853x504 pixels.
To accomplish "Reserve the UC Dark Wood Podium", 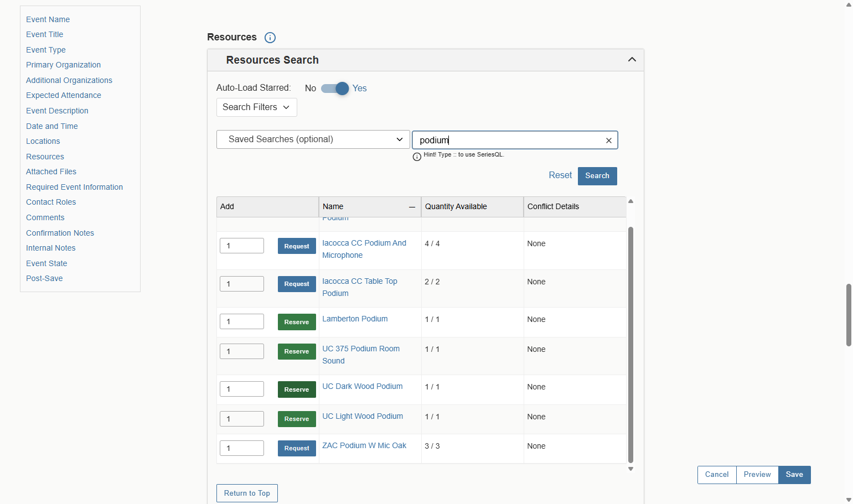I will [x=297, y=389].
